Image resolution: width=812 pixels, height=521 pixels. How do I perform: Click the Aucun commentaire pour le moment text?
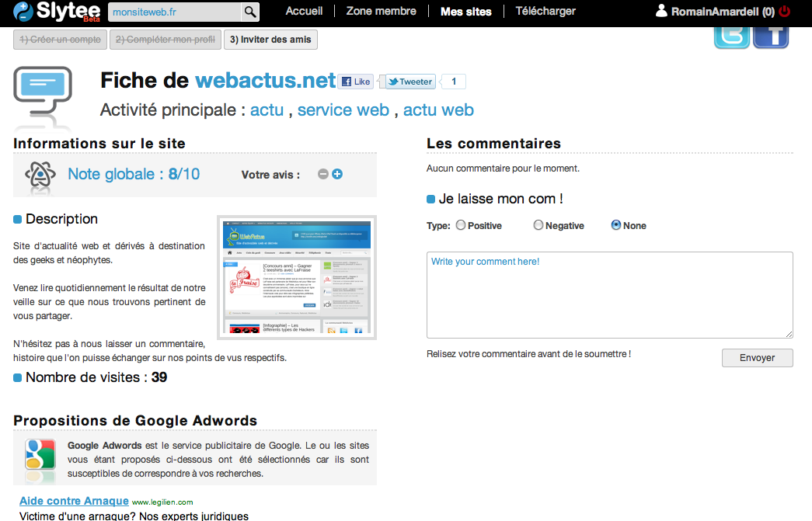coord(503,168)
